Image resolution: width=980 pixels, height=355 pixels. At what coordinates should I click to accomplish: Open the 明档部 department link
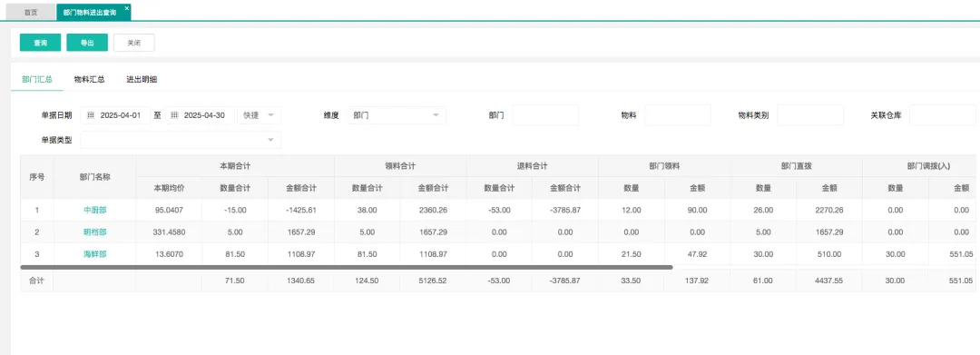point(95,232)
